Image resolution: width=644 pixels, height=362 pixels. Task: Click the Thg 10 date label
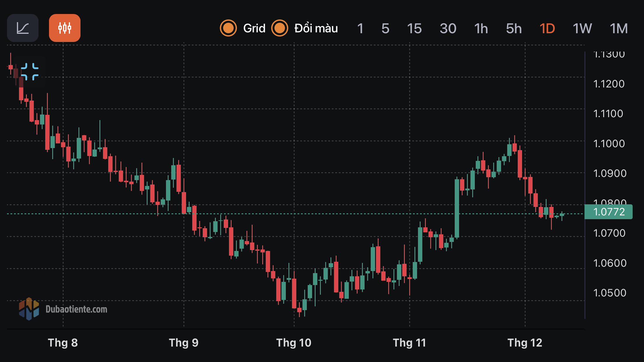click(x=294, y=343)
